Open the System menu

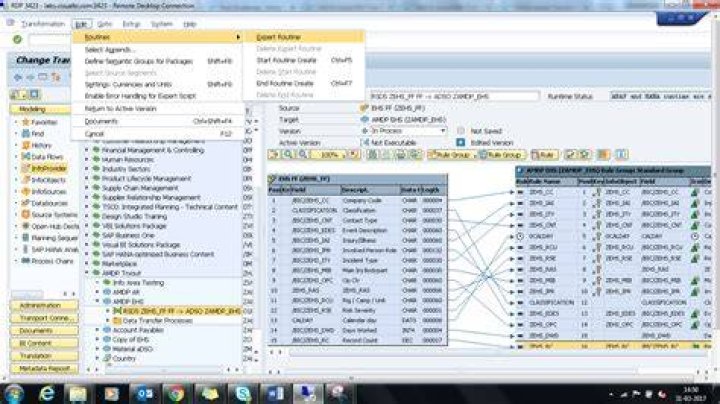pyautogui.click(x=162, y=24)
